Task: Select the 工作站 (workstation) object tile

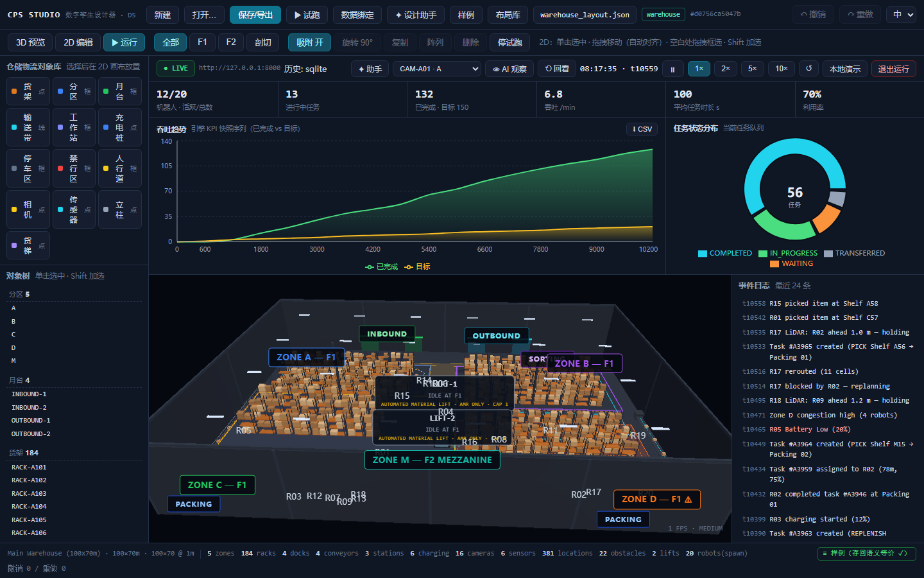Action: click(74, 127)
